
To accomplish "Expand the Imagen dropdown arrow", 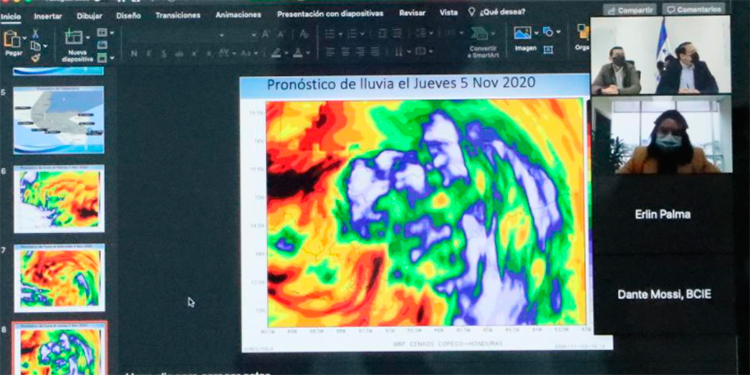I will pyautogui.click(x=536, y=33).
